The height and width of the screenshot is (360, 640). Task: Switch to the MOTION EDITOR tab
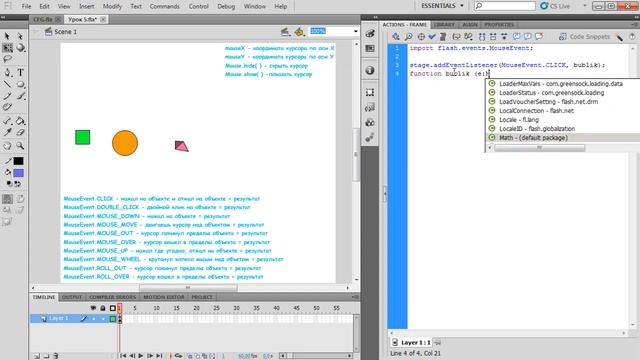point(164,297)
